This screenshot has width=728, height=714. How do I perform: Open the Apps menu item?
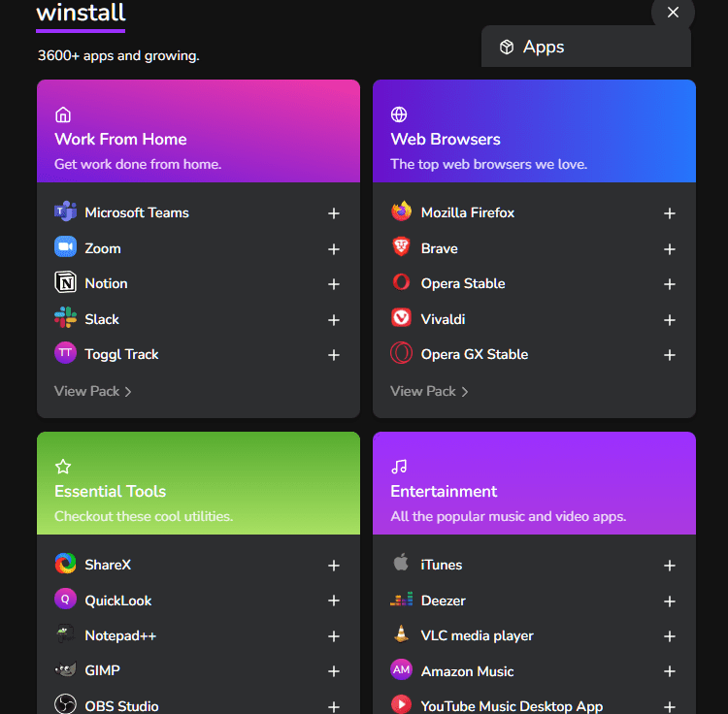click(586, 47)
